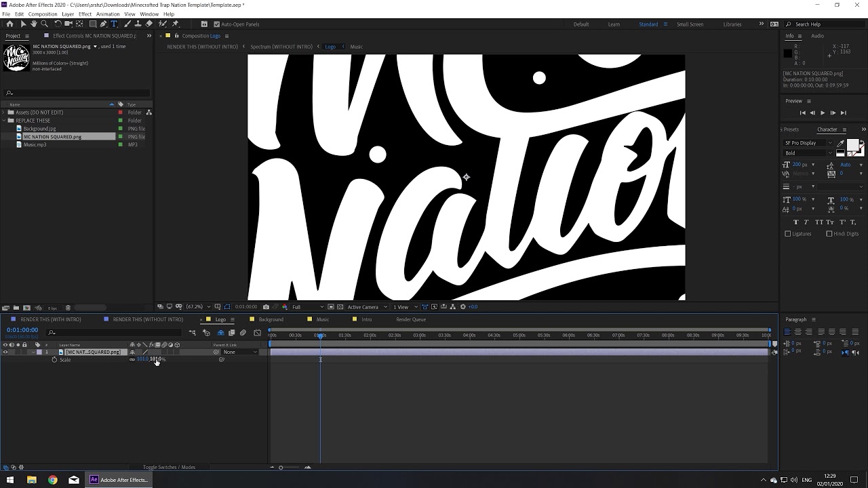Select the Hand tool
This screenshot has height=488, width=868.
pyautogui.click(x=33, y=24)
